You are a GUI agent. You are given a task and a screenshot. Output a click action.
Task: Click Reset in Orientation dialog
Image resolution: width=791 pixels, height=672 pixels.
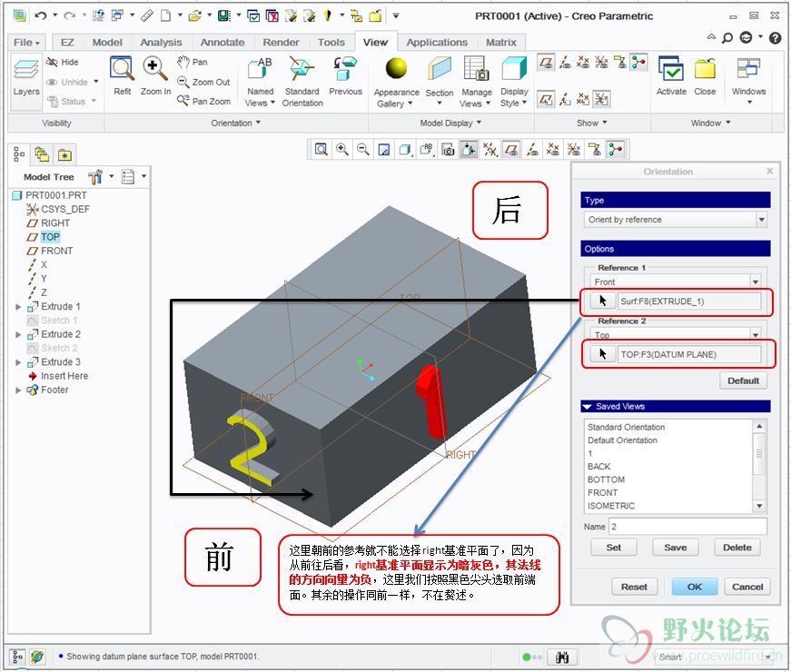[x=634, y=587]
